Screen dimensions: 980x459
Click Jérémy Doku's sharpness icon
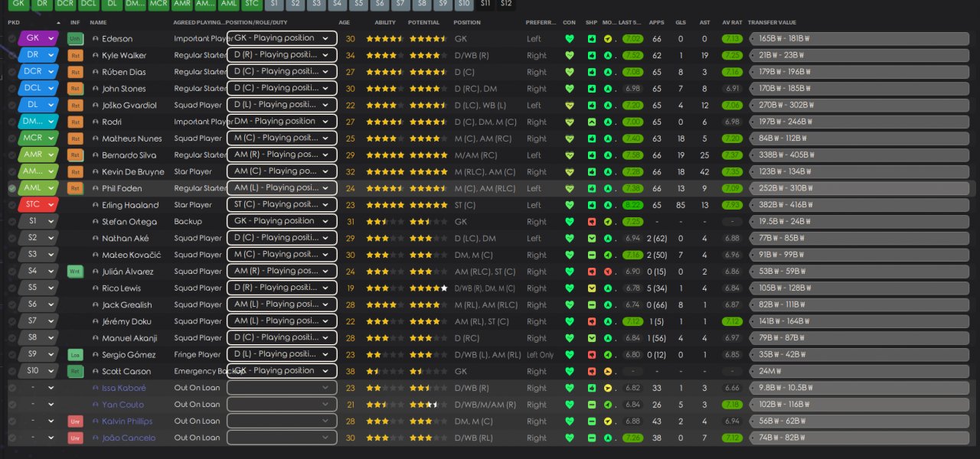tap(592, 321)
